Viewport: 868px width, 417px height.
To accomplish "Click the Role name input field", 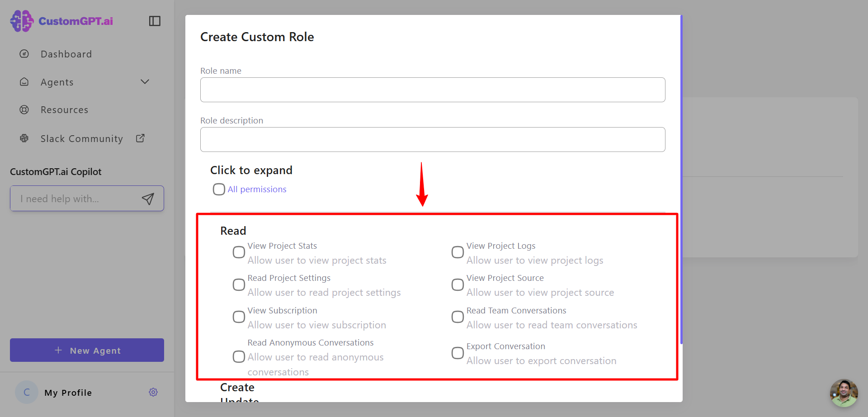I will pos(433,90).
